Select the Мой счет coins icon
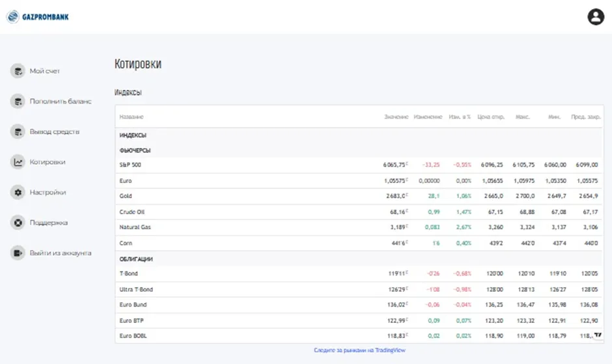 [x=18, y=71]
